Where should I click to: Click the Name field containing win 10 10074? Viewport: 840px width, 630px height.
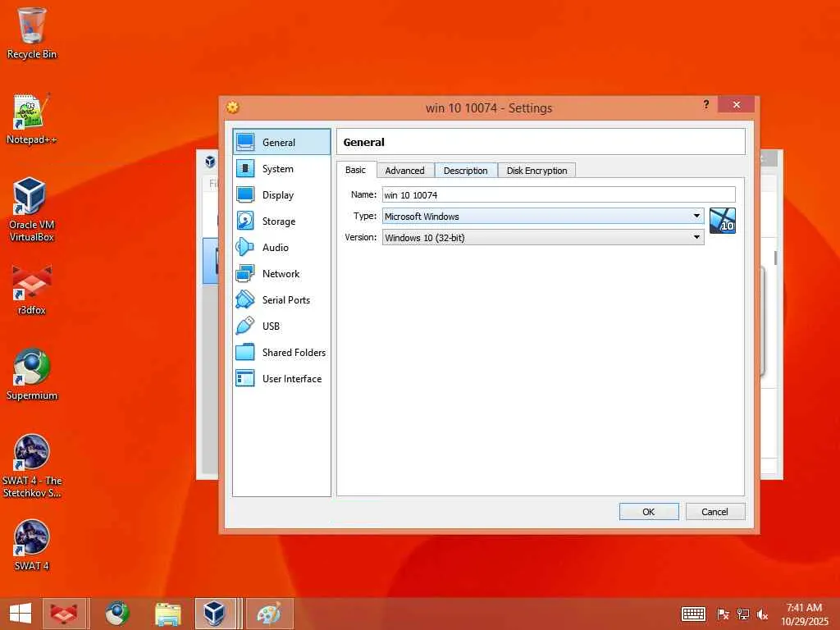(x=559, y=194)
